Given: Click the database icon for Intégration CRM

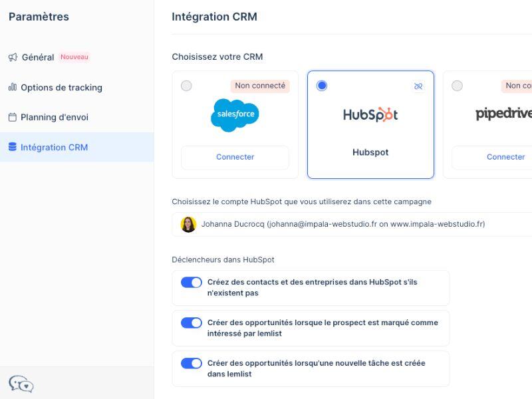Looking at the screenshot, I should click(x=13, y=147).
